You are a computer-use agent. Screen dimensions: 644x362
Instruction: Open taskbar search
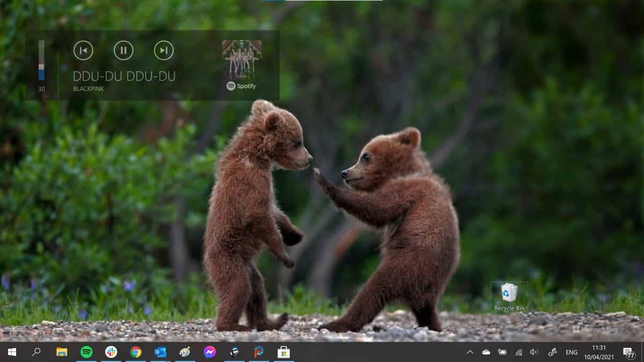pos(36,352)
